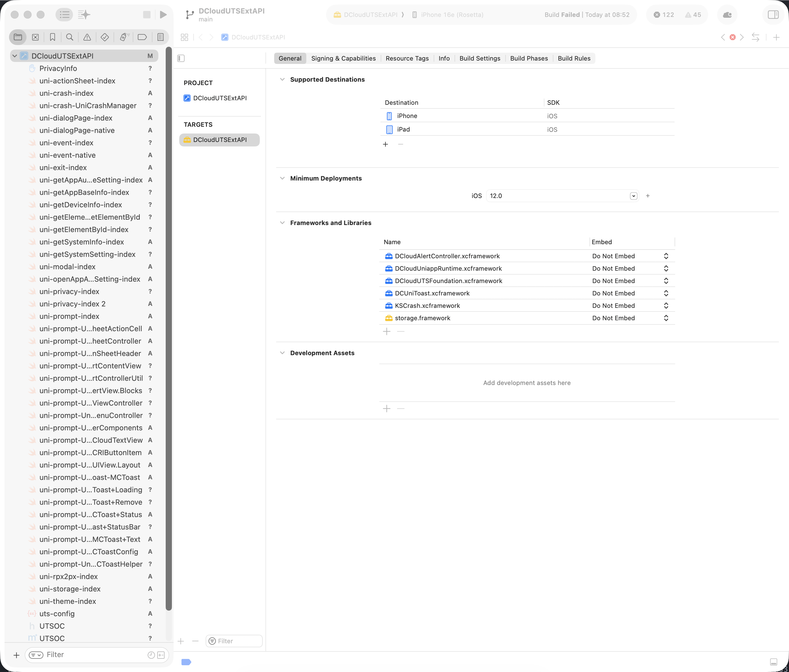Change embed option for DCloudAlertController.xcframework

630,256
